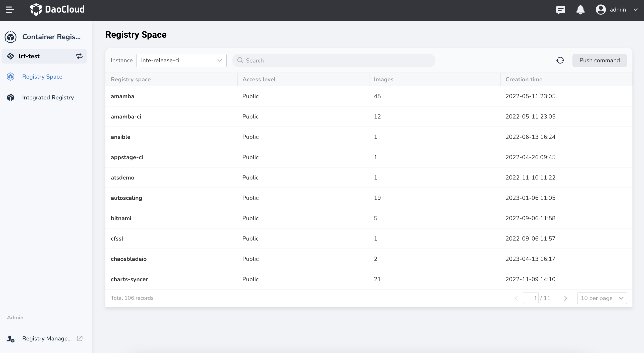Click image count 21 for charts-syncer
The height and width of the screenshot is (353, 644).
(377, 279)
